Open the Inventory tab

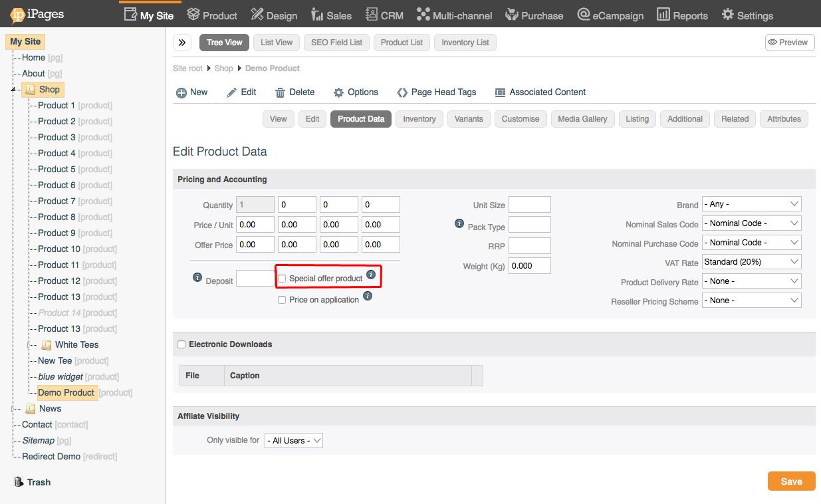[x=419, y=119]
